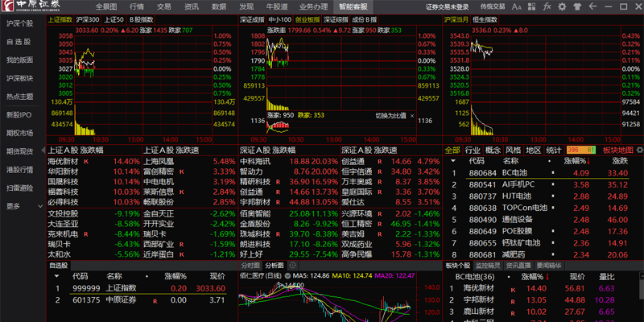This screenshot has width=644, height=322.
Task: Click the 传统交易 button
Action: [x=493, y=6]
